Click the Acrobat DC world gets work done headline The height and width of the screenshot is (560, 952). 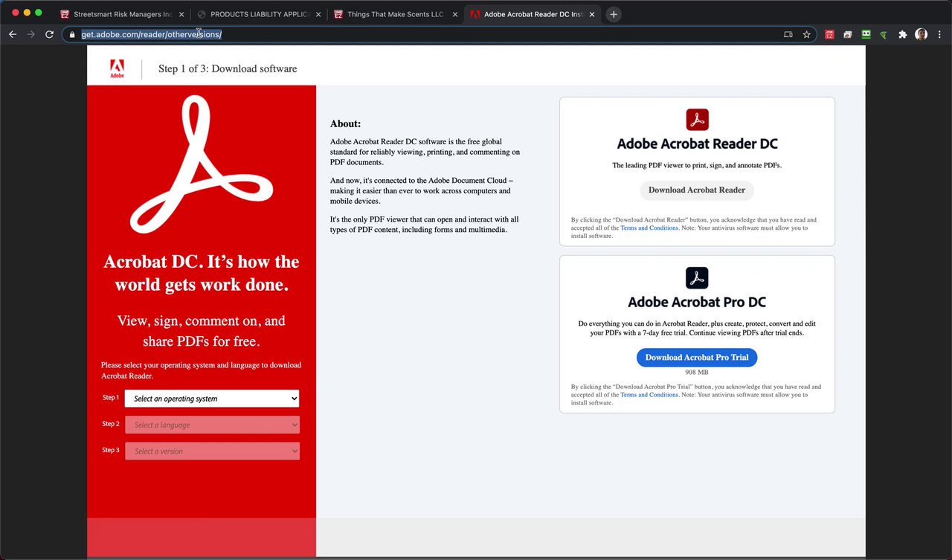tap(201, 273)
